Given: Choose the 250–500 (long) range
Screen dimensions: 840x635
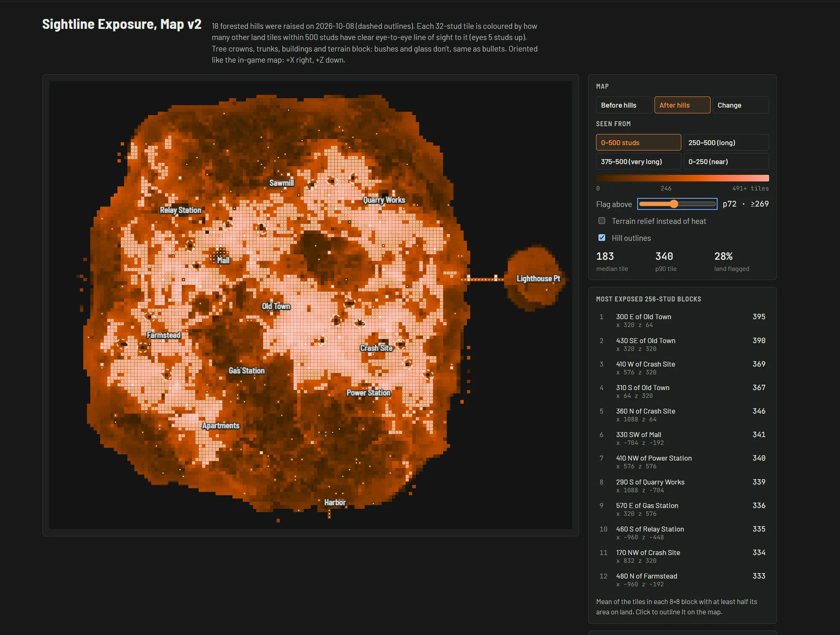Looking at the screenshot, I should click(726, 143).
